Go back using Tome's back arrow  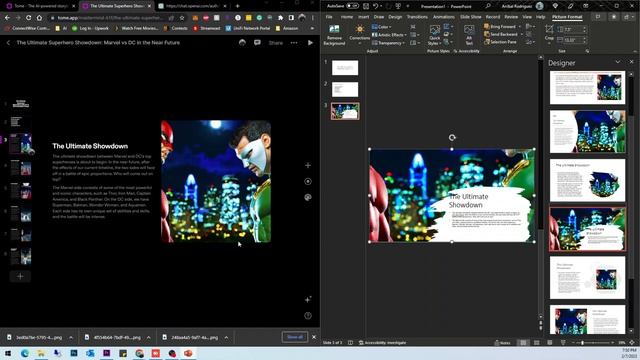pyautogui.click(x=8, y=42)
